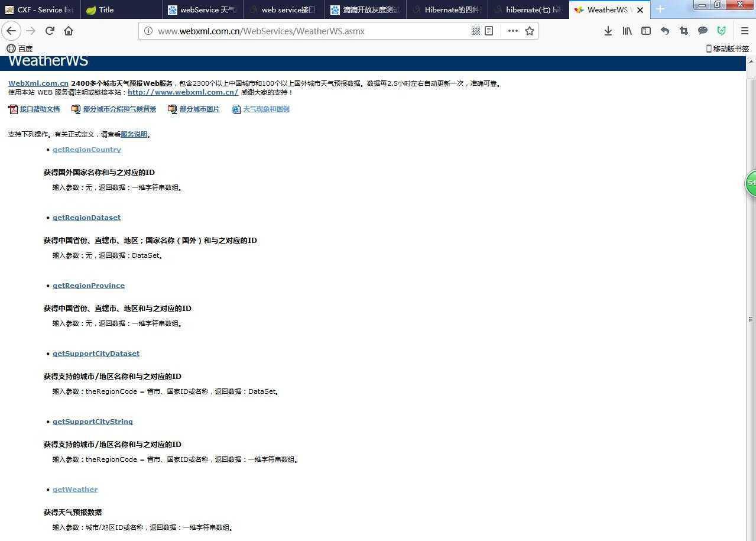Click the icon beside 天气现象和图例
Image resolution: width=756 pixels, height=541 pixels.
[236, 109]
